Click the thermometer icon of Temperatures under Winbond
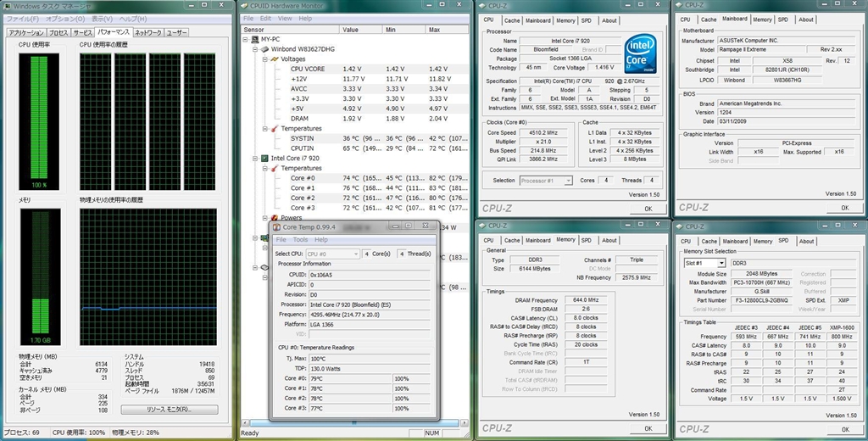 [275, 129]
